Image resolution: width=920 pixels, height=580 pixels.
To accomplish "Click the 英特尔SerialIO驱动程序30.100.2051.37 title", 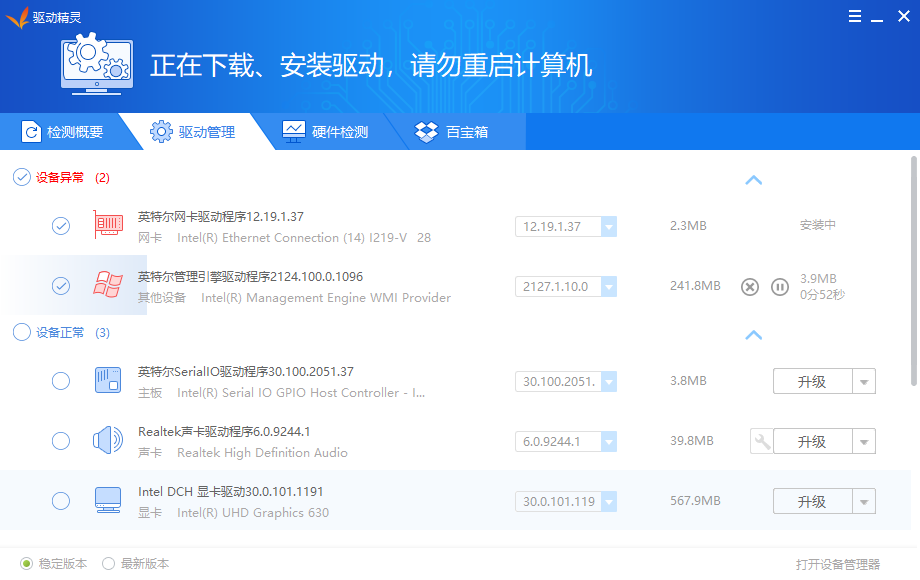I will point(246,371).
